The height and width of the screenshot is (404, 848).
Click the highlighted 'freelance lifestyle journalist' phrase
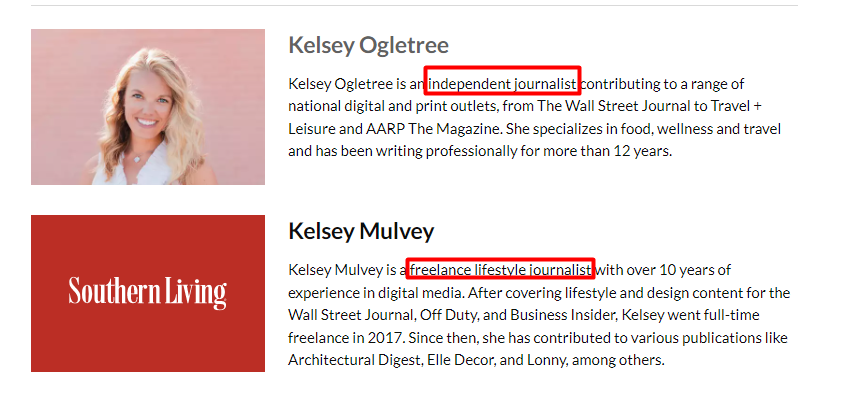(501, 269)
